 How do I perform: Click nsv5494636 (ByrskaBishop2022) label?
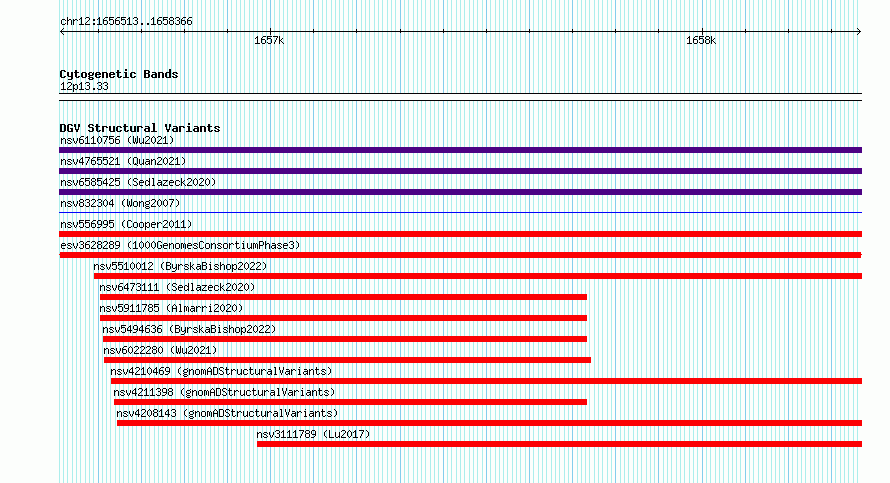(189, 329)
